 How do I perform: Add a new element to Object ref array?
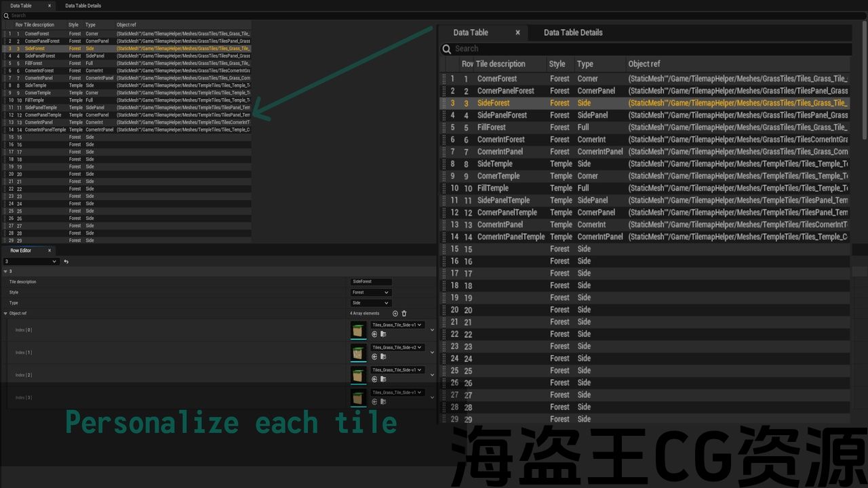pos(395,313)
